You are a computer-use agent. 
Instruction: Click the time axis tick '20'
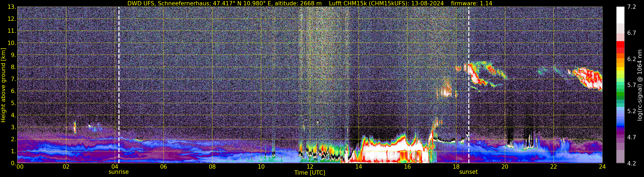(x=505, y=167)
